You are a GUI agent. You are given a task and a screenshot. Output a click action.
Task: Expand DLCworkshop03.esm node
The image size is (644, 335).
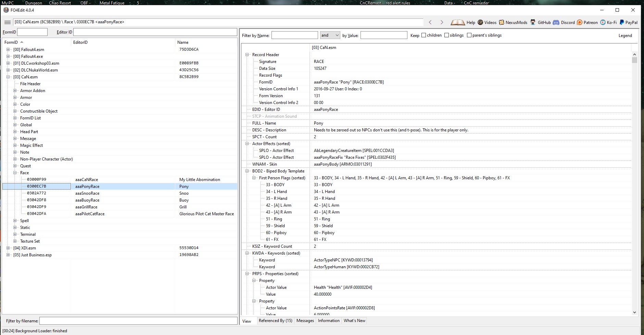[x=8, y=63]
